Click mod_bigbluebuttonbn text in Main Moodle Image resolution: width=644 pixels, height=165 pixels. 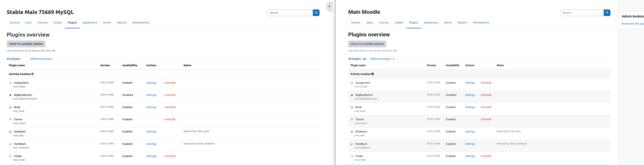tap(366, 99)
